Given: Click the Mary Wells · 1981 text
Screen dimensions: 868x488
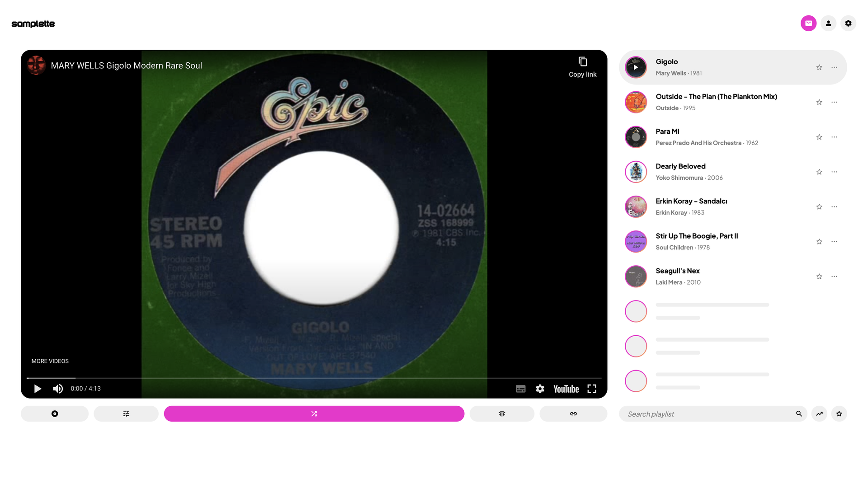Looking at the screenshot, I should [x=679, y=73].
